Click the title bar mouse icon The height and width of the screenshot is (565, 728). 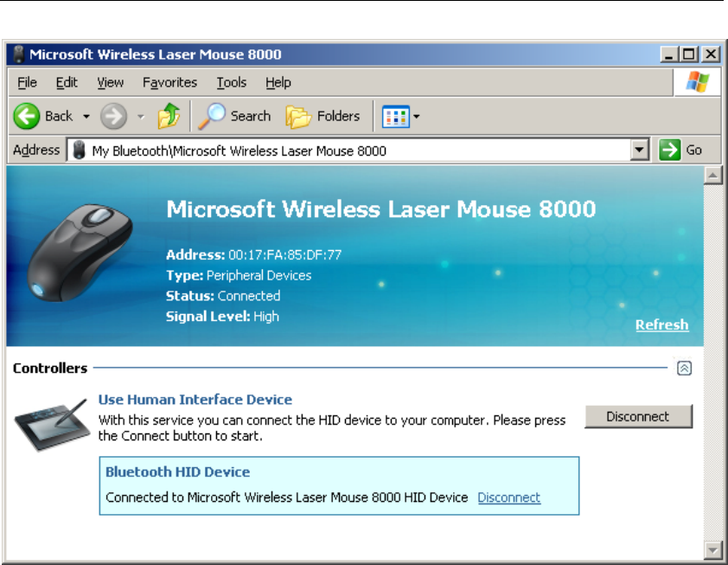(18, 55)
